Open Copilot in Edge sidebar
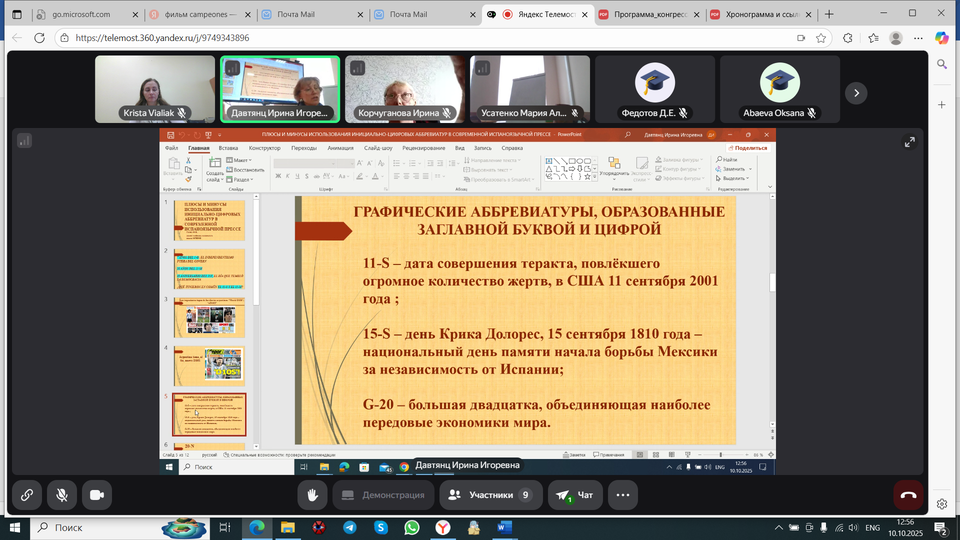Image resolution: width=960 pixels, height=540 pixels. tap(941, 38)
